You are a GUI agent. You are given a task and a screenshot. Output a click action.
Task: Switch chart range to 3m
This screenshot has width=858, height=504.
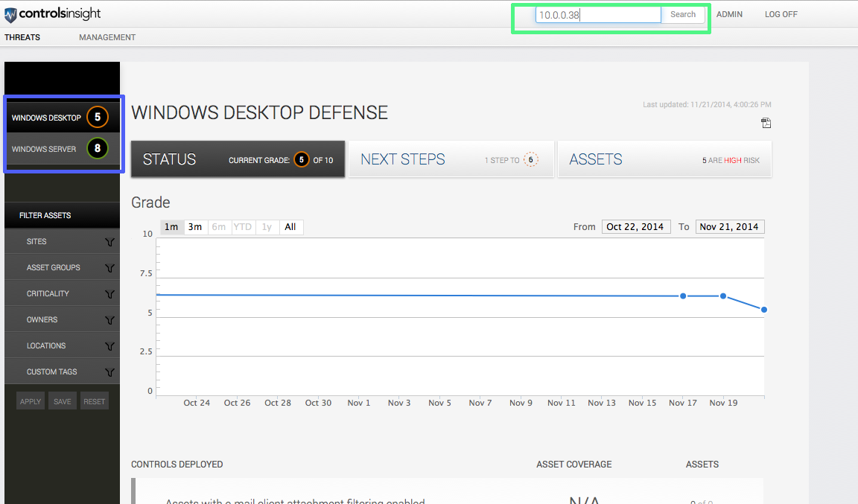tap(195, 227)
